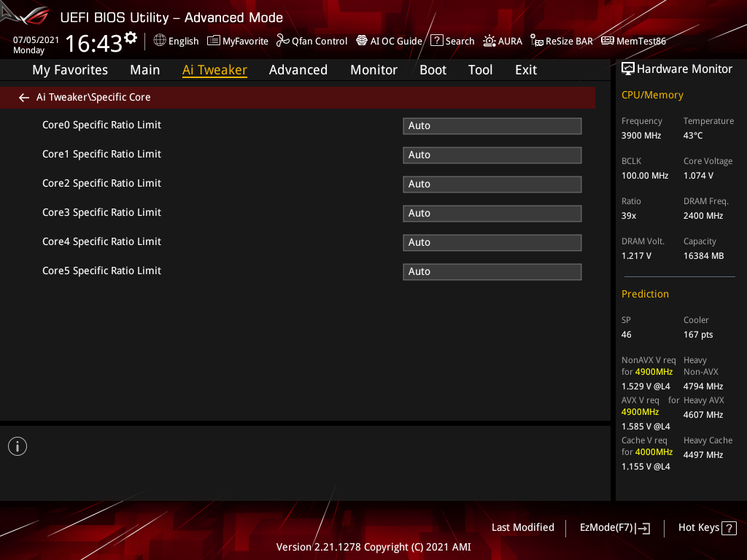Click Hardware Monitor display icon
This screenshot has height=560, width=747.
coord(628,69)
